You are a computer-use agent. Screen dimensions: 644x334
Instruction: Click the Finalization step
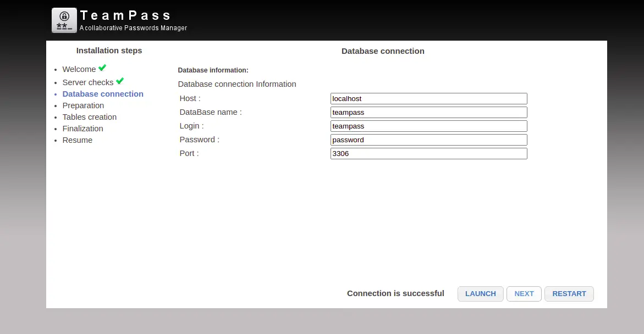(82, 129)
